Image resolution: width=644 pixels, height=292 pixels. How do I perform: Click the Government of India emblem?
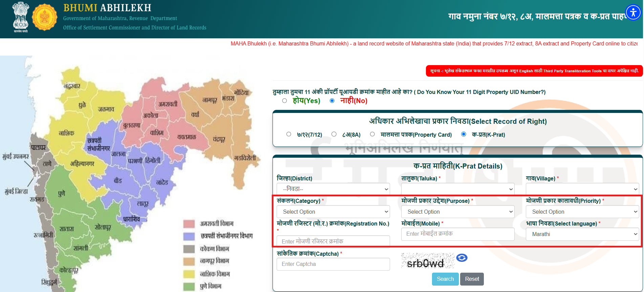point(21,17)
